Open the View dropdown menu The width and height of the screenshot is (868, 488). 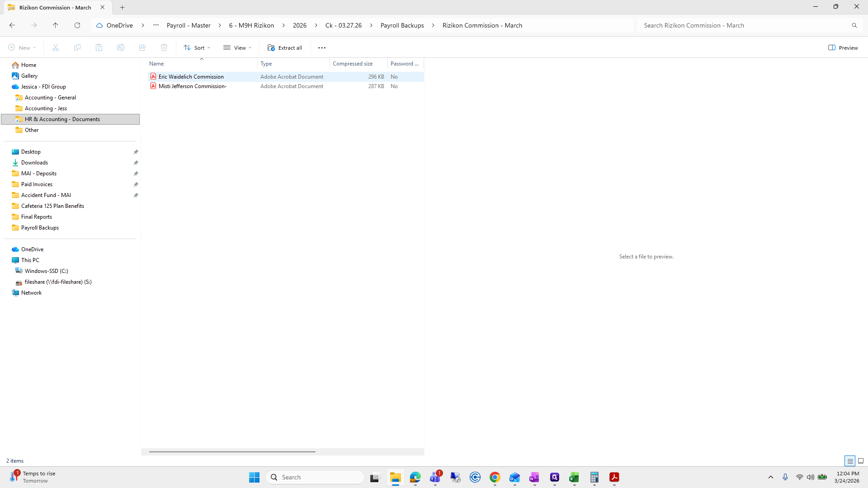(x=238, y=47)
